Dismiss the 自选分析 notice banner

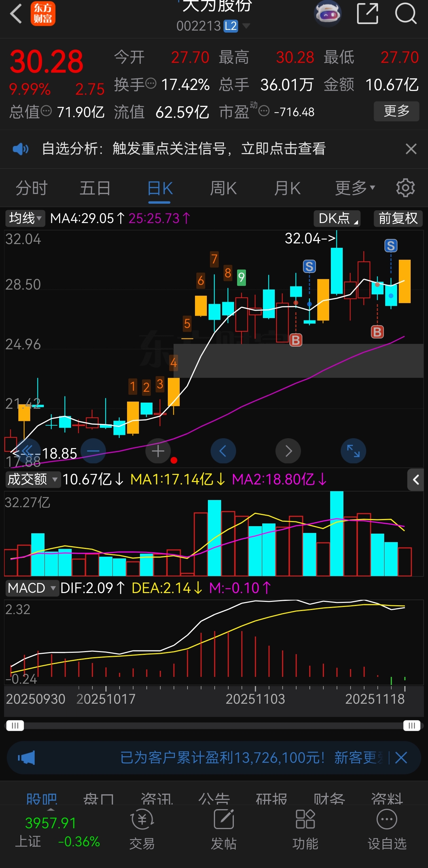coord(411,149)
